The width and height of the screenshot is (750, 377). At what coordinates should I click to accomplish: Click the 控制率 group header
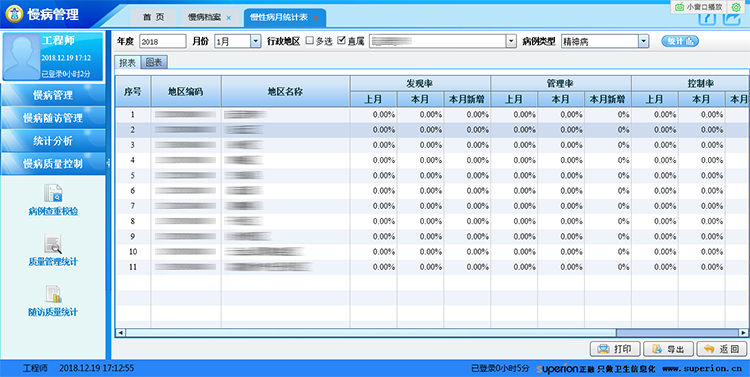(690, 84)
